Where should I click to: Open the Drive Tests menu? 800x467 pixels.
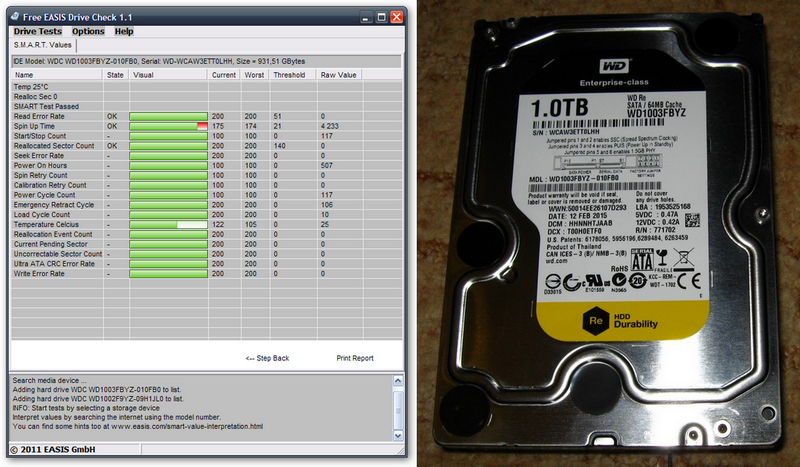37,31
